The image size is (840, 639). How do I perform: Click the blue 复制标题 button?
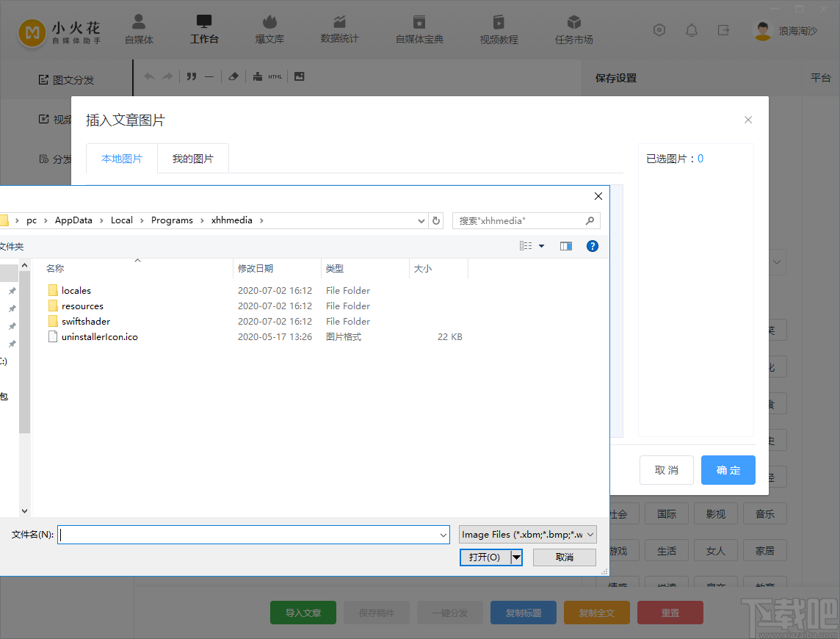pyautogui.click(x=524, y=613)
